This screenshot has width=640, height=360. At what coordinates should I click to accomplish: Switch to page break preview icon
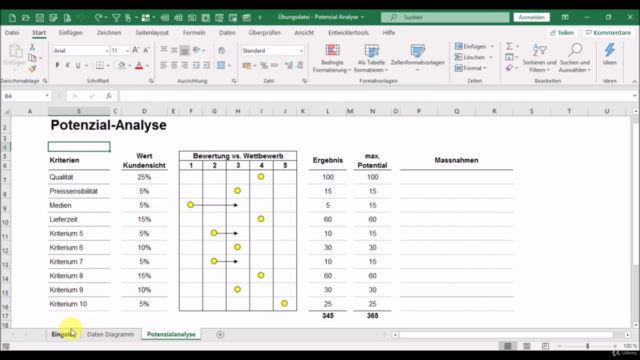coord(545,346)
